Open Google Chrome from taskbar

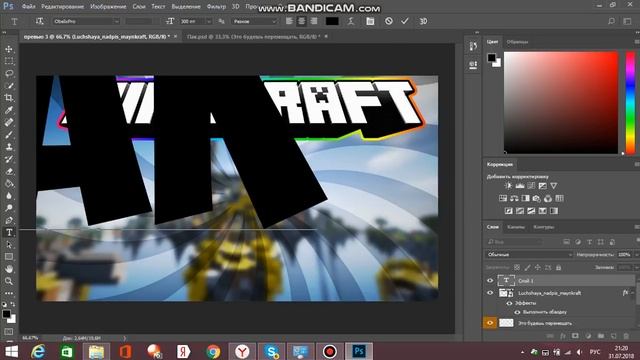pyautogui.click(x=213, y=351)
